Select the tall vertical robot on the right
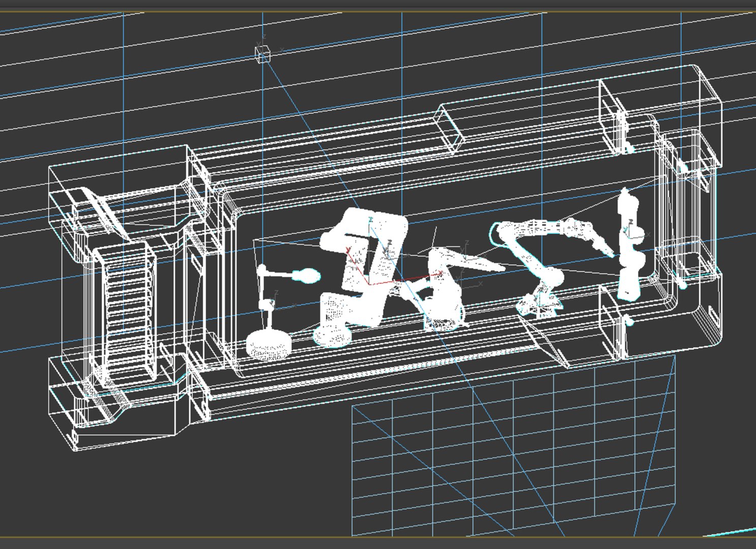756x549 pixels. coord(631,244)
